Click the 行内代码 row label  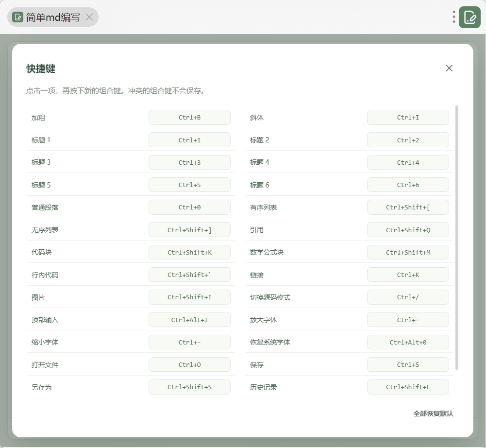[x=45, y=275]
